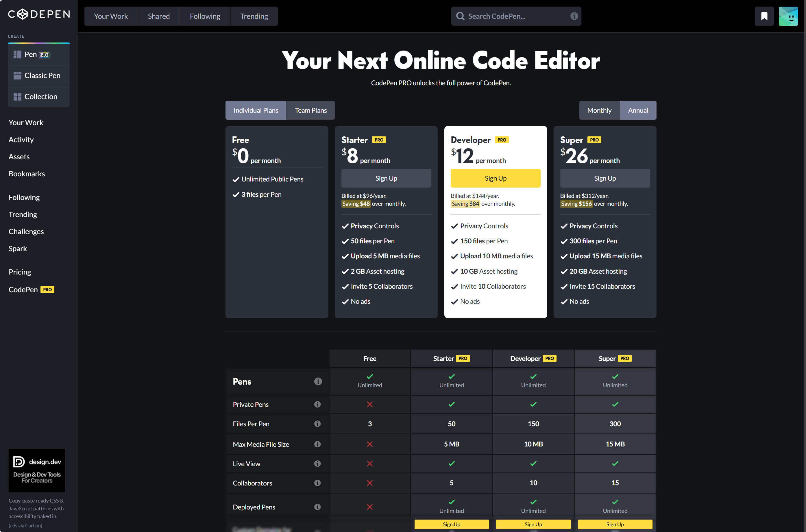Open Spark in the sidebar
The width and height of the screenshot is (806, 532).
18,248
